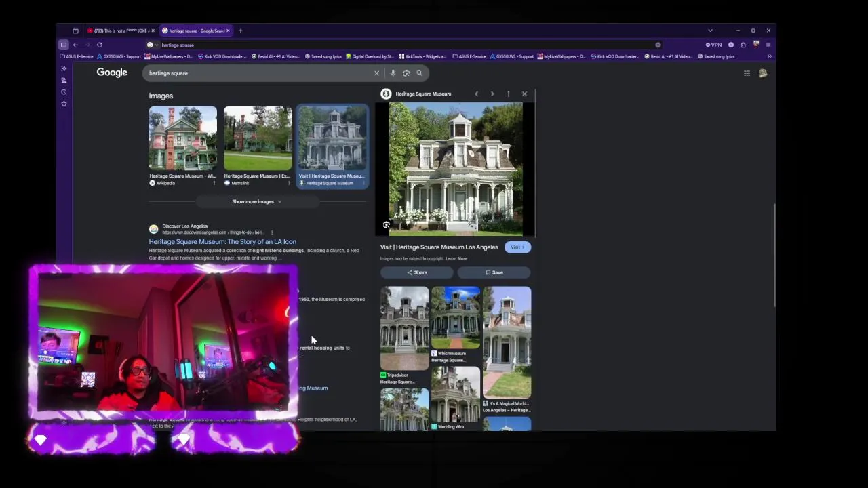Open the sidebar bookmarks star icon
This screenshot has height=488, width=868.
point(64,104)
